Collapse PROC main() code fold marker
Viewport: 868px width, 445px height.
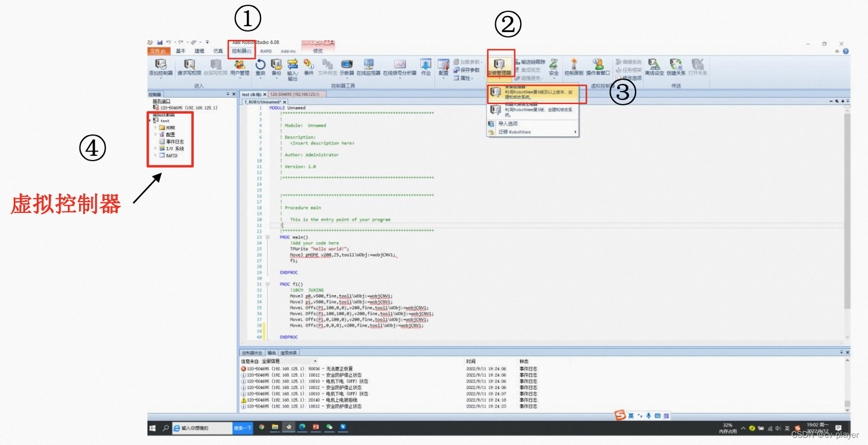pyautogui.click(x=268, y=237)
